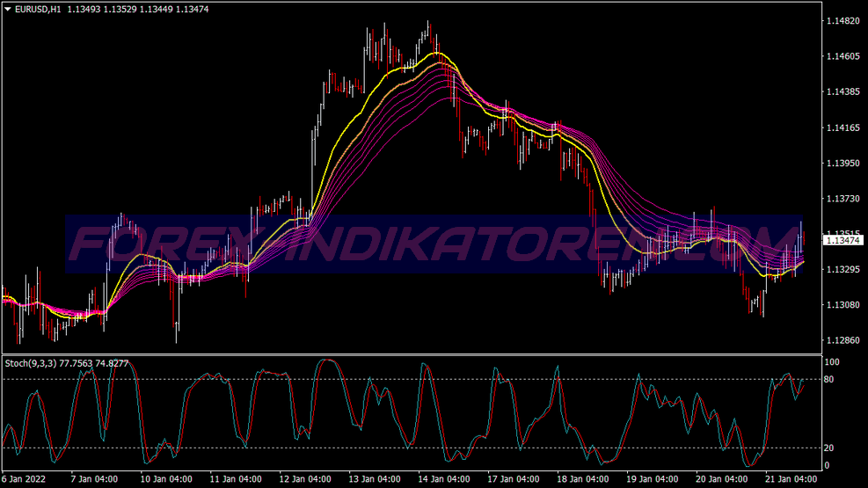Click the 7 Jan 04:00 time label
The width and height of the screenshot is (868, 488).
pyautogui.click(x=93, y=479)
